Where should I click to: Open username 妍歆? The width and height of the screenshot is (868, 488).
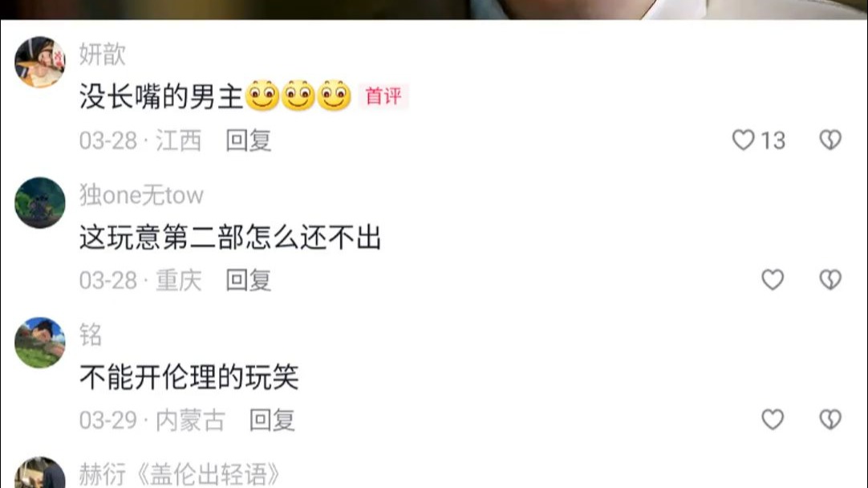point(103,55)
